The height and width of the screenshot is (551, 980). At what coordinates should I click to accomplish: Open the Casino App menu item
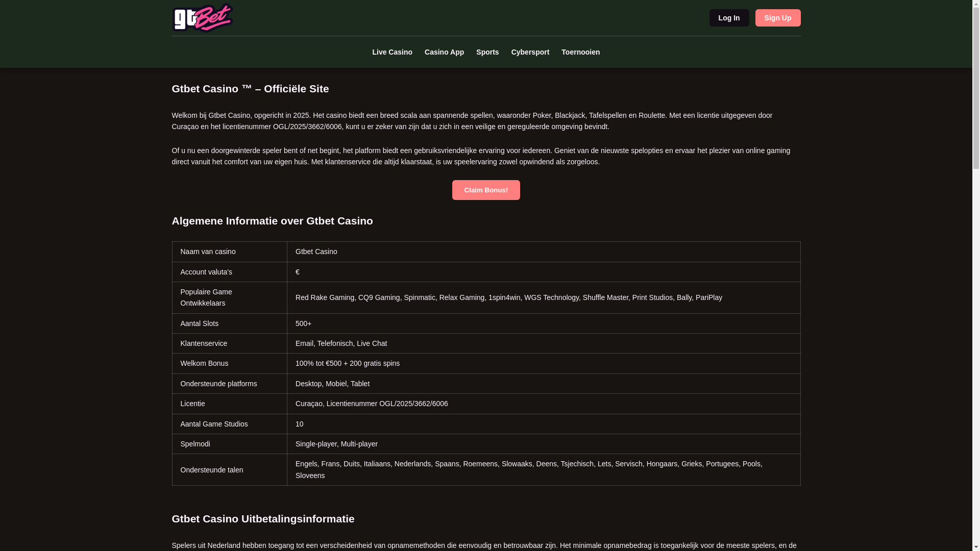click(x=444, y=52)
